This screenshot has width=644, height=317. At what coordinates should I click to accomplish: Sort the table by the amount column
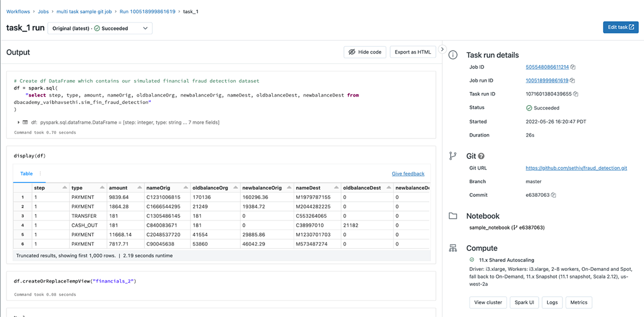pyautogui.click(x=138, y=188)
